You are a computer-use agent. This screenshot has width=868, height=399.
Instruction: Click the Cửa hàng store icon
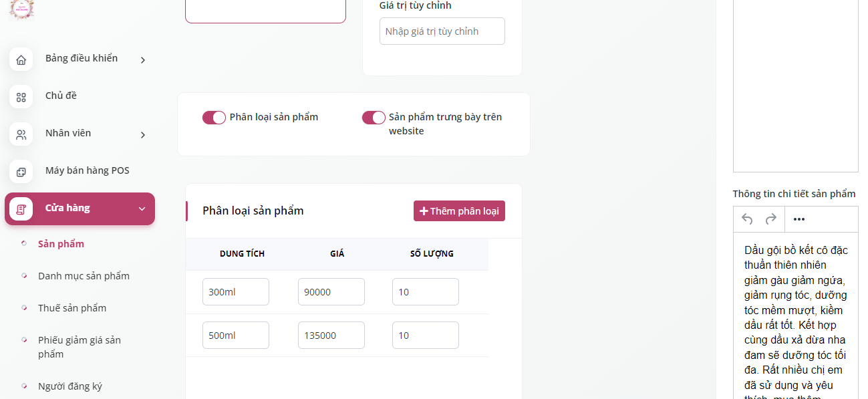[21, 209]
